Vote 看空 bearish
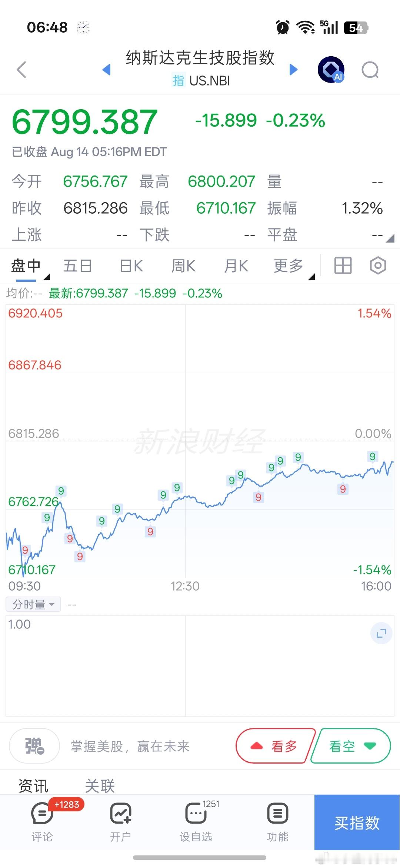400x868 pixels. (x=351, y=746)
